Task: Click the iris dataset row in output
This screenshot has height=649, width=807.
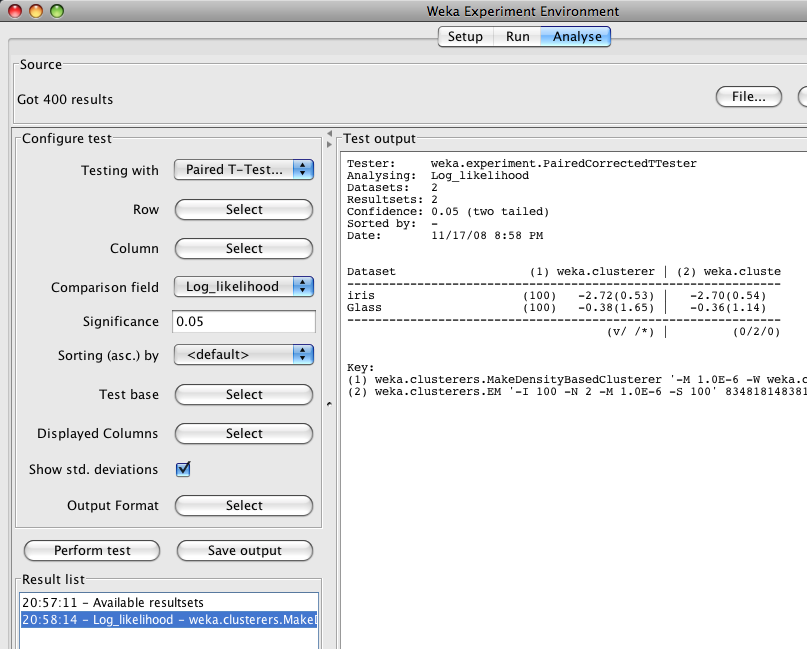Action: 556,296
